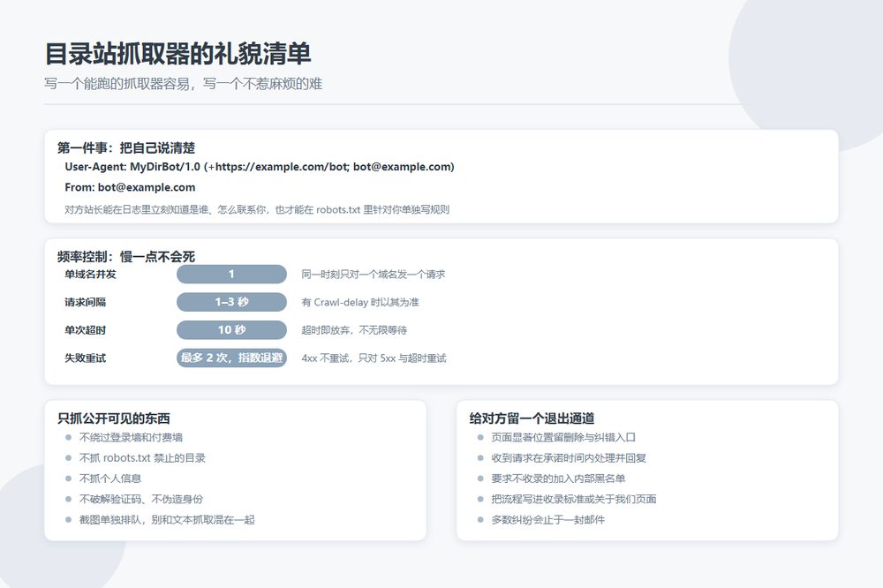This screenshot has height=588, width=883.
Task: Click the 10 秒 pill
Action: click(231, 330)
